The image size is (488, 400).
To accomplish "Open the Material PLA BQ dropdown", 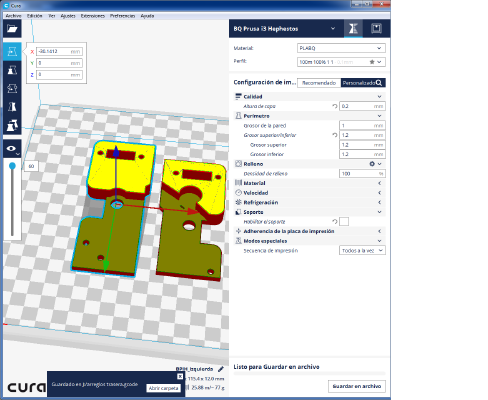I will tap(341, 48).
